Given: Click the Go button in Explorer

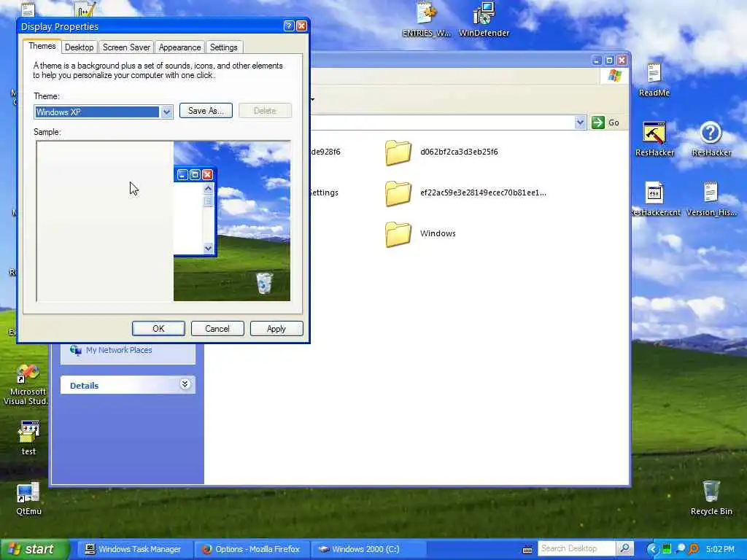Looking at the screenshot, I should click(x=605, y=122).
